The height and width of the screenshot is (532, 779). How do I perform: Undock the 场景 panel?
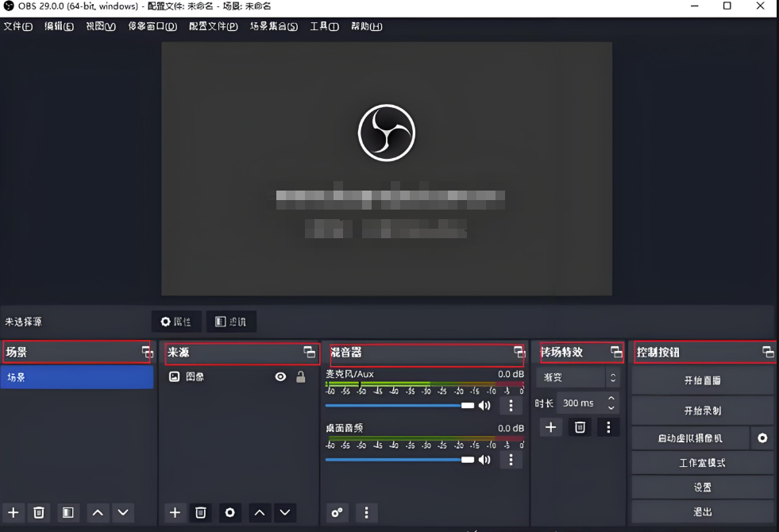point(147,353)
